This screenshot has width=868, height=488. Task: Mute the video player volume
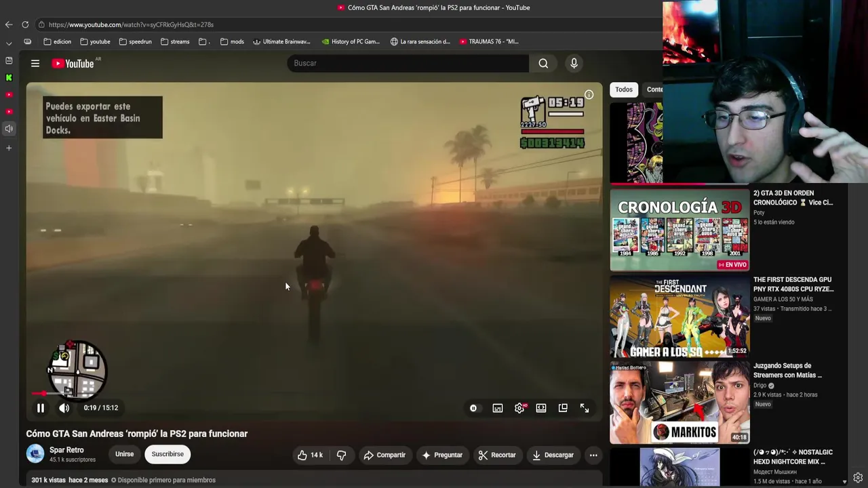click(x=64, y=408)
